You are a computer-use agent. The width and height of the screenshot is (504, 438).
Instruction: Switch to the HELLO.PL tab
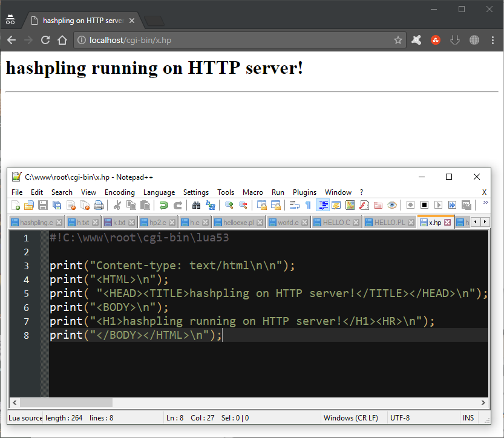(x=390, y=223)
